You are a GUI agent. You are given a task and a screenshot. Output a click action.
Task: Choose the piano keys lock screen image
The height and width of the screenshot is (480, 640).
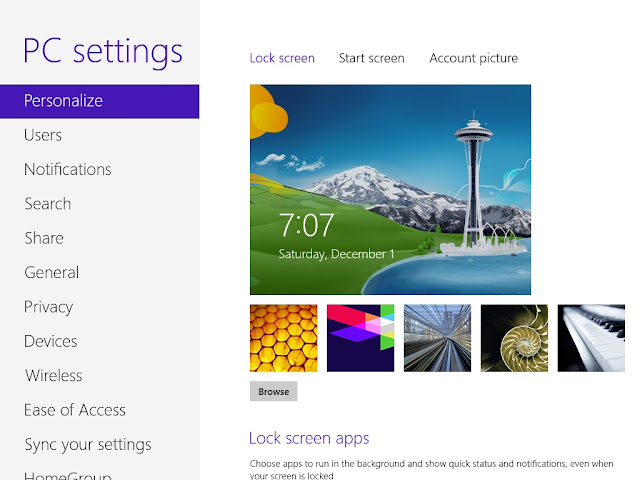[x=591, y=338]
